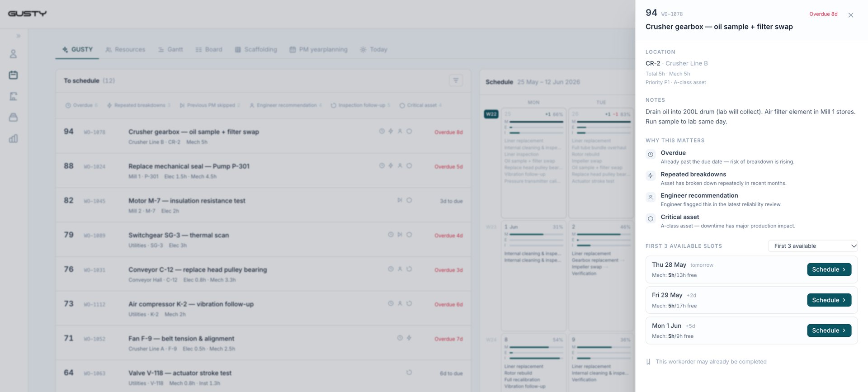
Task: Toggle the Overdue filter chip
Action: point(81,105)
